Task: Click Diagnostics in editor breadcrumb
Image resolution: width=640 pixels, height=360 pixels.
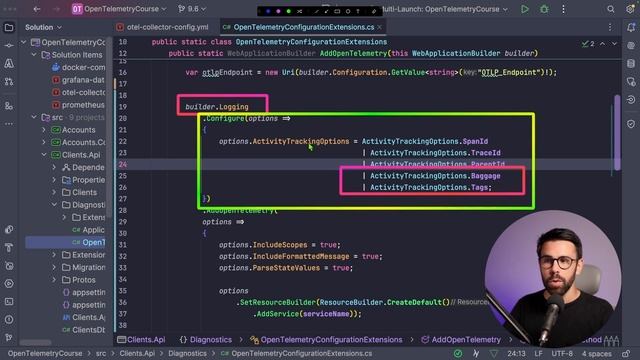Action: (206, 340)
